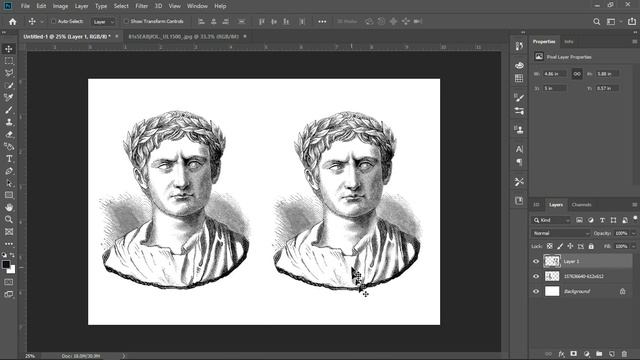Click the zoom percentage in status bar
The height and width of the screenshot is (360, 640).
(30, 356)
